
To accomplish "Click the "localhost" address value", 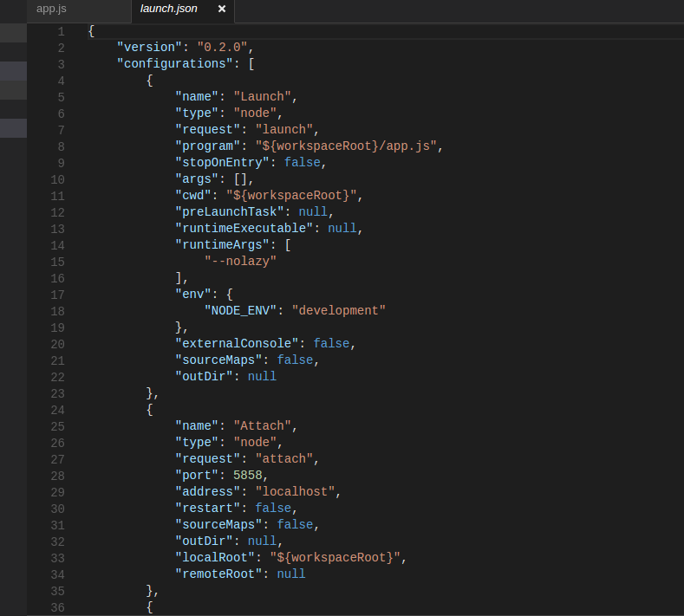I will 295,492.
